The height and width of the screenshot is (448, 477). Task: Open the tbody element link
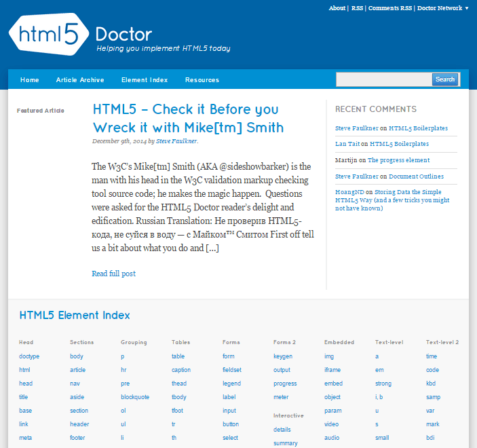(x=179, y=397)
